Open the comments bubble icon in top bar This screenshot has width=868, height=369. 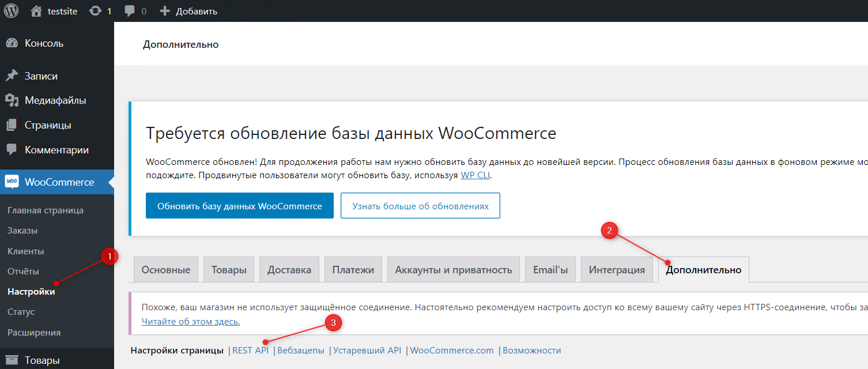pyautogui.click(x=130, y=11)
